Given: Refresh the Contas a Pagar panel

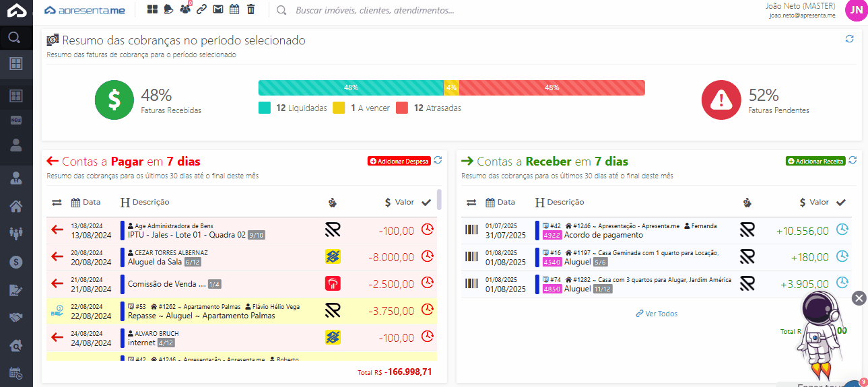Looking at the screenshot, I should click(x=438, y=160).
